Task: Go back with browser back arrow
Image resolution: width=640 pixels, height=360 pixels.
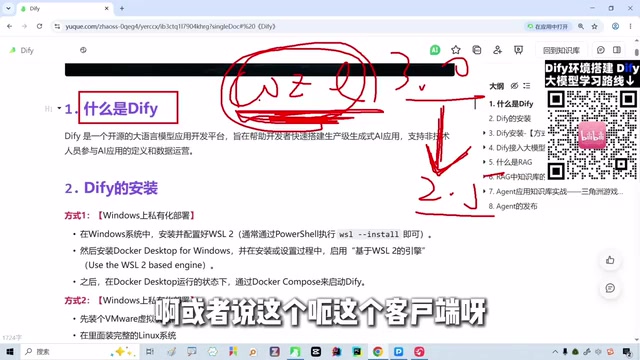Action: point(9,26)
